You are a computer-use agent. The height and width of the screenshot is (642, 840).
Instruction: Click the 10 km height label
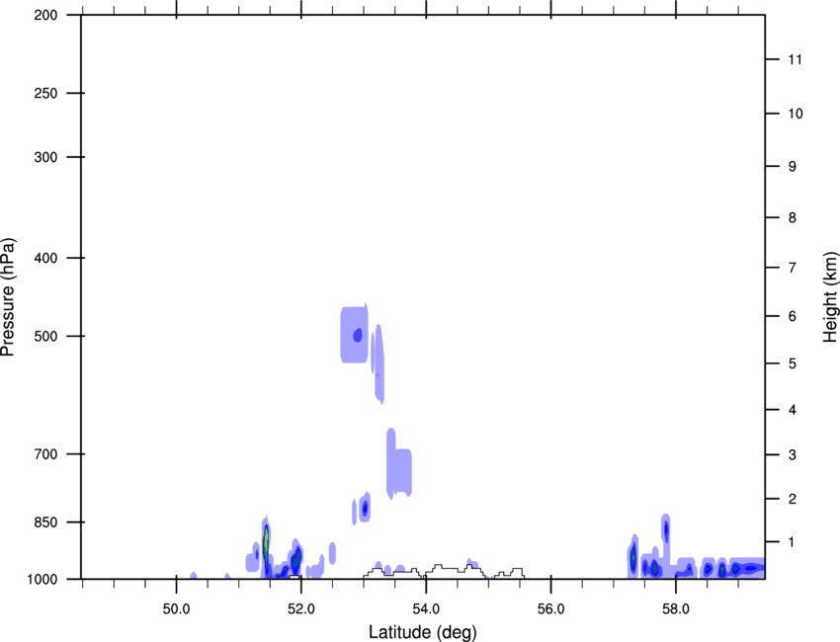tap(795, 114)
